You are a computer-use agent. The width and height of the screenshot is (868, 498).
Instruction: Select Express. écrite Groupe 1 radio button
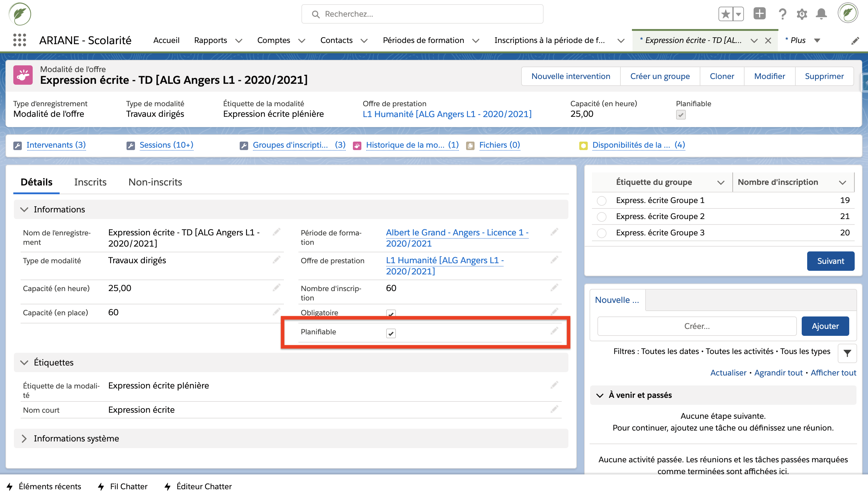[x=601, y=200]
